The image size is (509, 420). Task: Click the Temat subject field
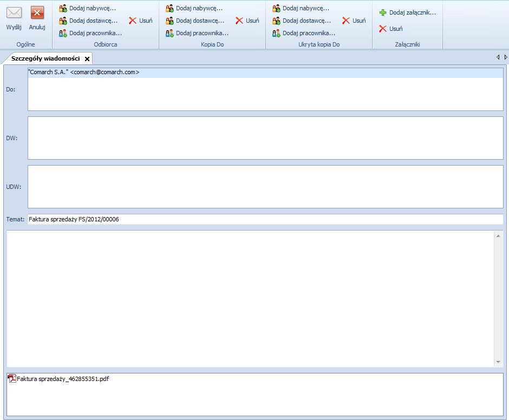point(265,219)
